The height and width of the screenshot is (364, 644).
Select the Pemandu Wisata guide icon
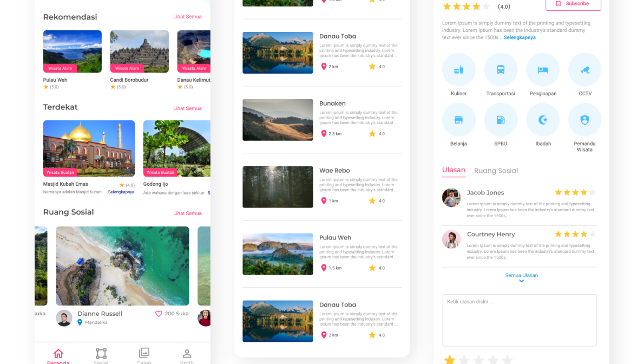584,120
